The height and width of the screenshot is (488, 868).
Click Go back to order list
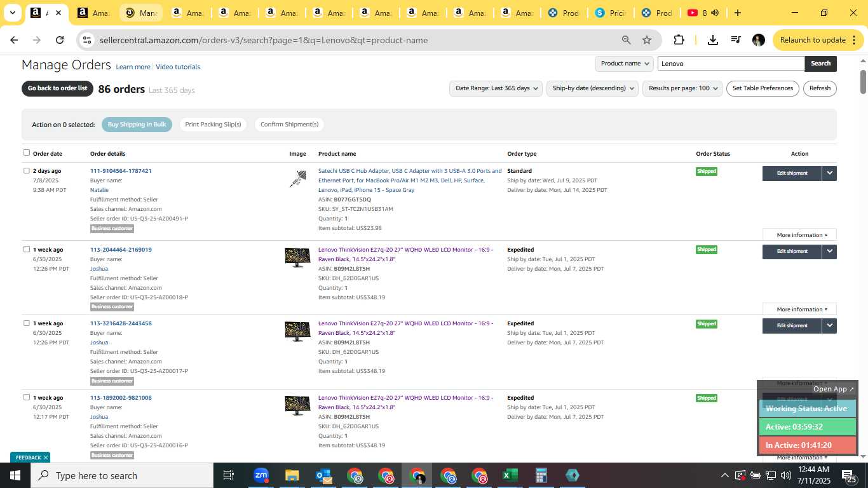57,88
